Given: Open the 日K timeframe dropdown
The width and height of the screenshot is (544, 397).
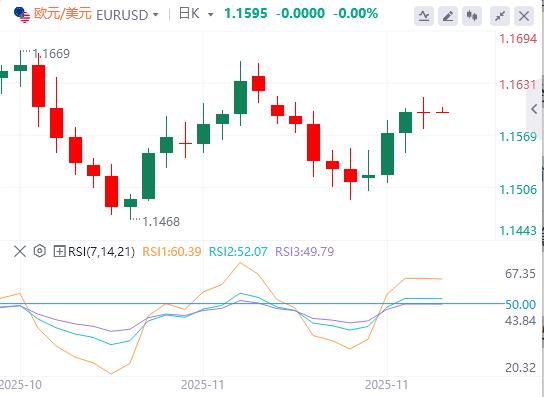Looking at the screenshot, I should [x=196, y=14].
